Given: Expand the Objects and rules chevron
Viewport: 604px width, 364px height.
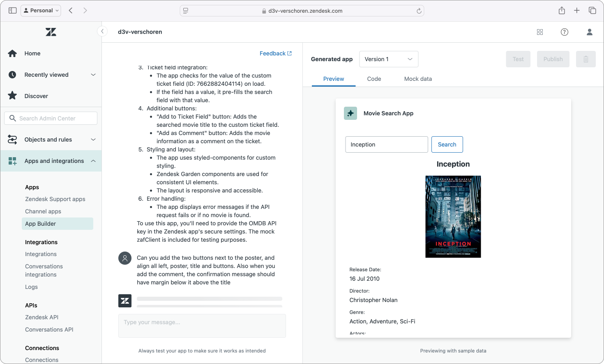Looking at the screenshot, I should pos(93,140).
